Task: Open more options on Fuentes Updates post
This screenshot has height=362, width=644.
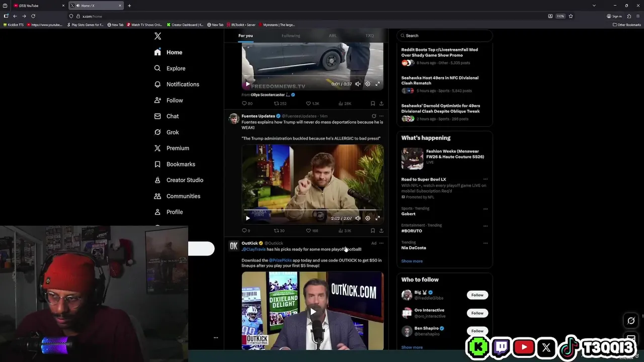Action: coord(381,116)
